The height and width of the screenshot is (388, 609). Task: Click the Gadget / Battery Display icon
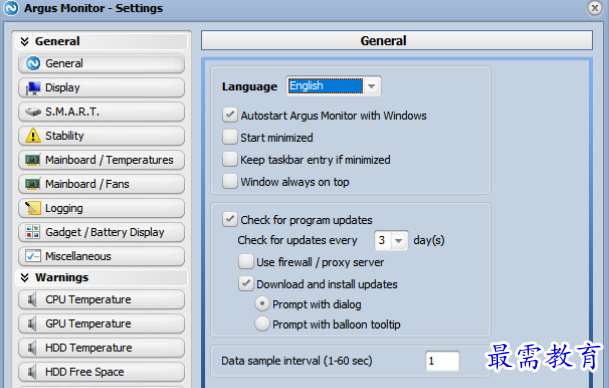33,232
